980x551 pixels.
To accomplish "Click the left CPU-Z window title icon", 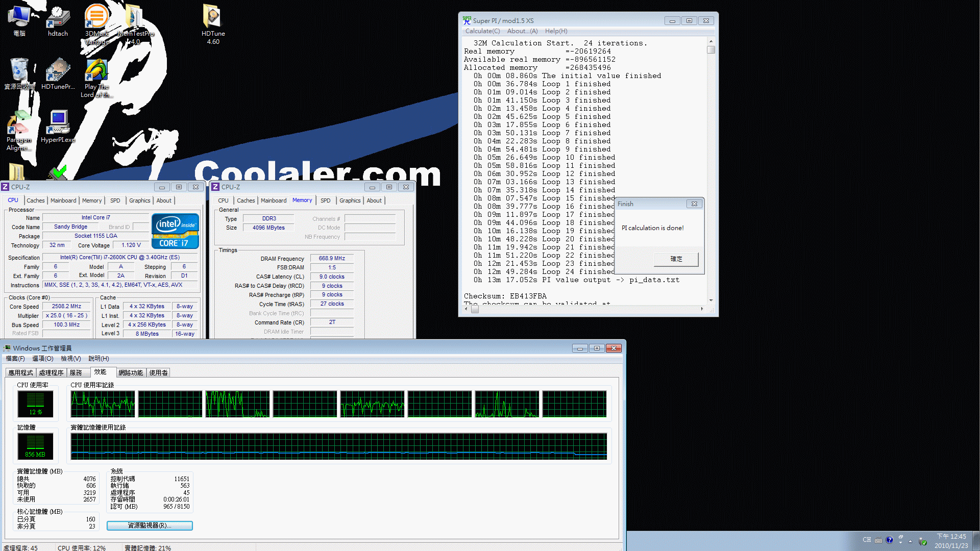I will 5,187.
